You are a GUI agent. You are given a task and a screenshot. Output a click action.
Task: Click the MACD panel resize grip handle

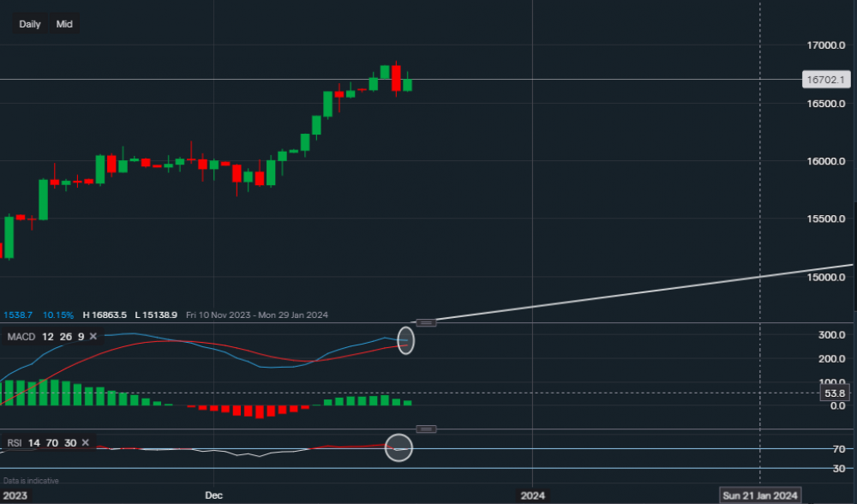(425, 322)
